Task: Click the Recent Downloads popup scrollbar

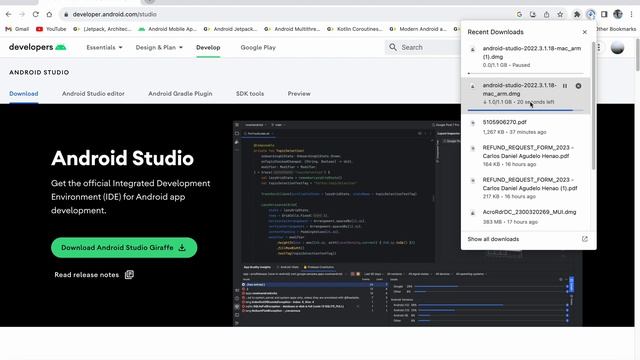Action: pyautogui.click(x=593, y=106)
